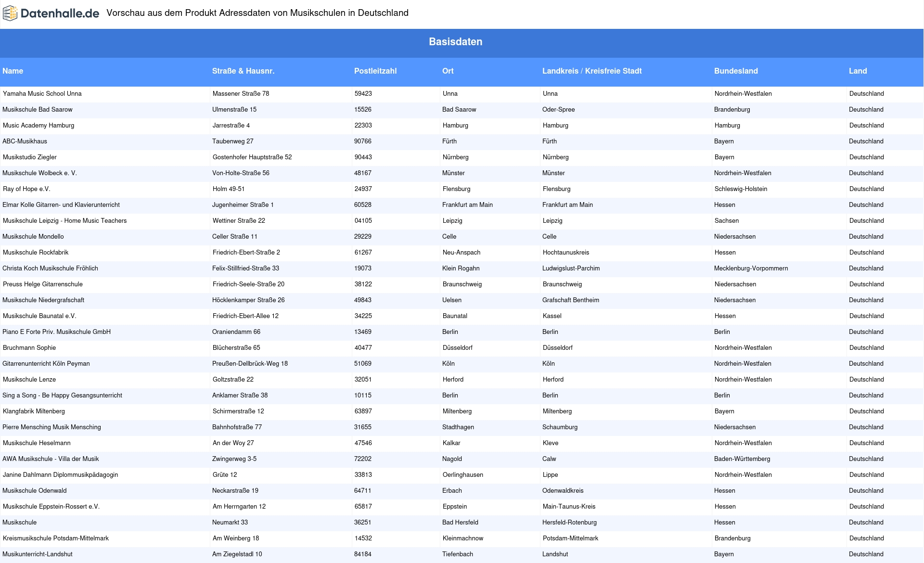Select the Bruchmann Sophie name cell

coord(29,348)
